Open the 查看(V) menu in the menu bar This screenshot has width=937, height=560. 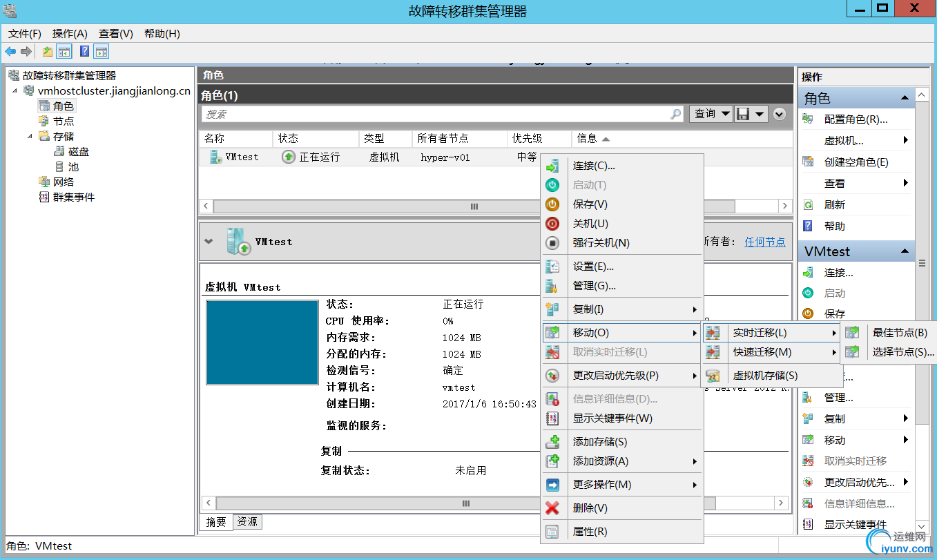(116, 34)
